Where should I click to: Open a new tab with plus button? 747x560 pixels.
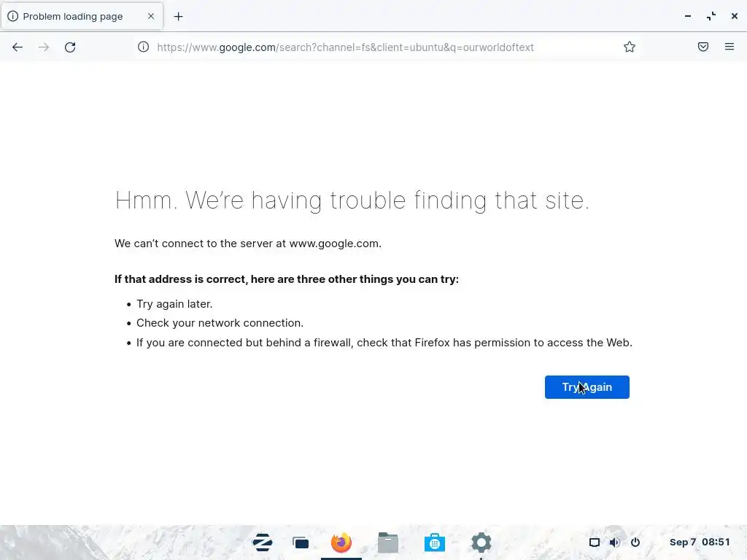coord(178,17)
